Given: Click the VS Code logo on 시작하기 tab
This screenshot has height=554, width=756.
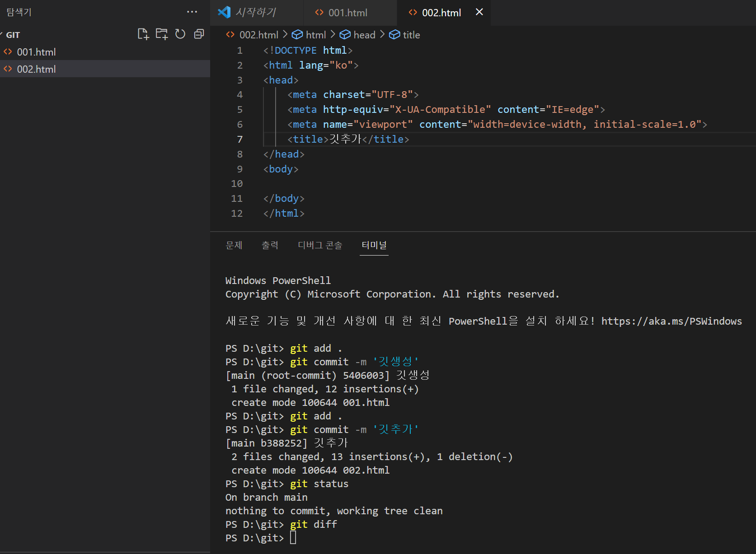Looking at the screenshot, I should [224, 12].
